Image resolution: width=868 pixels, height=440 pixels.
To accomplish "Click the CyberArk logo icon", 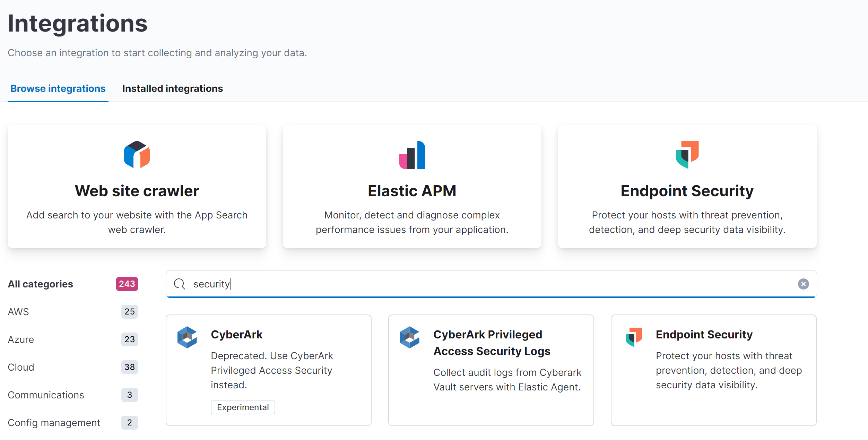I will [187, 337].
